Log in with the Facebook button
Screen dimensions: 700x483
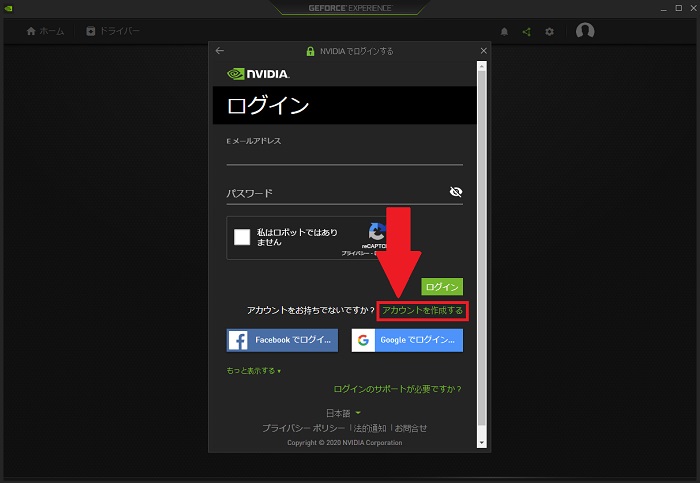[282, 340]
